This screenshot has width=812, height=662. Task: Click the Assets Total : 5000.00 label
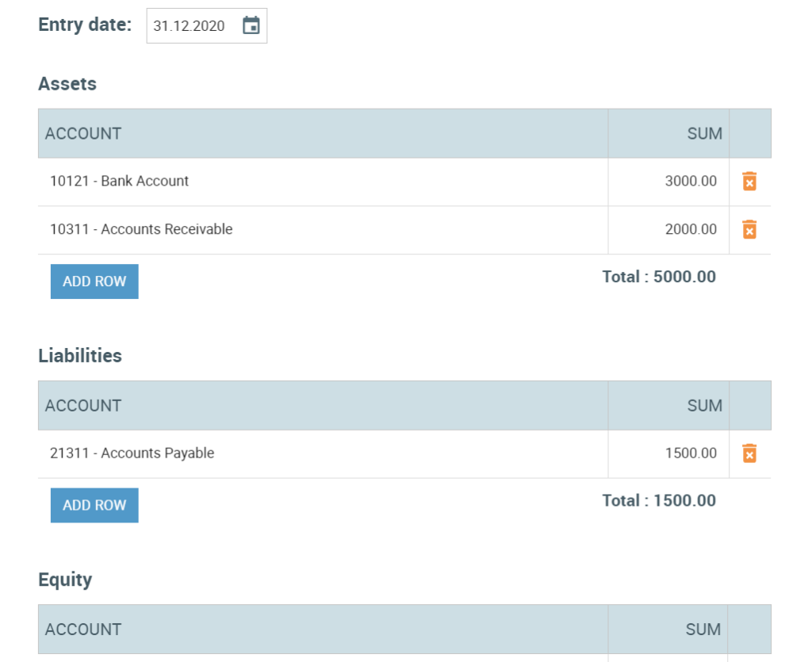pos(658,277)
